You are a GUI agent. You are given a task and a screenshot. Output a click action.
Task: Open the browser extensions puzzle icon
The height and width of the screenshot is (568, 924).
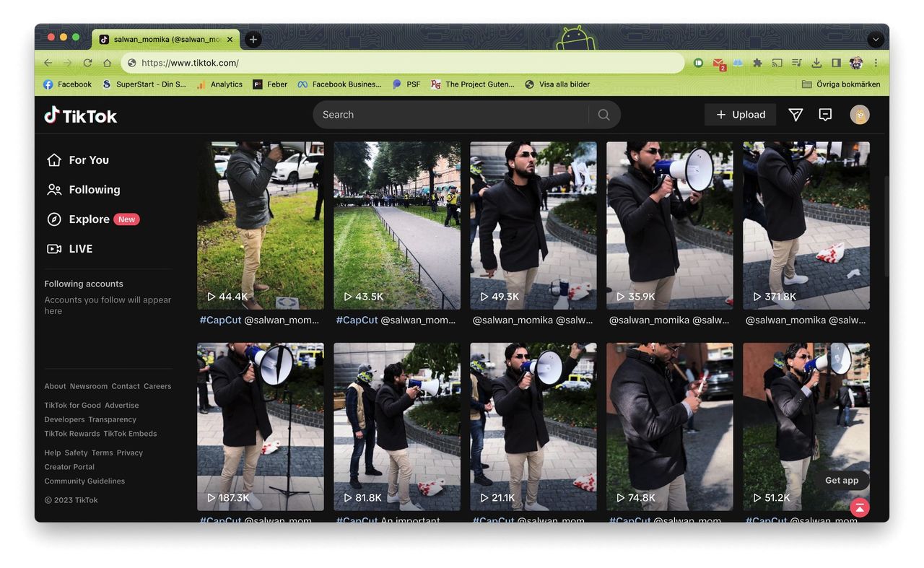coord(757,63)
